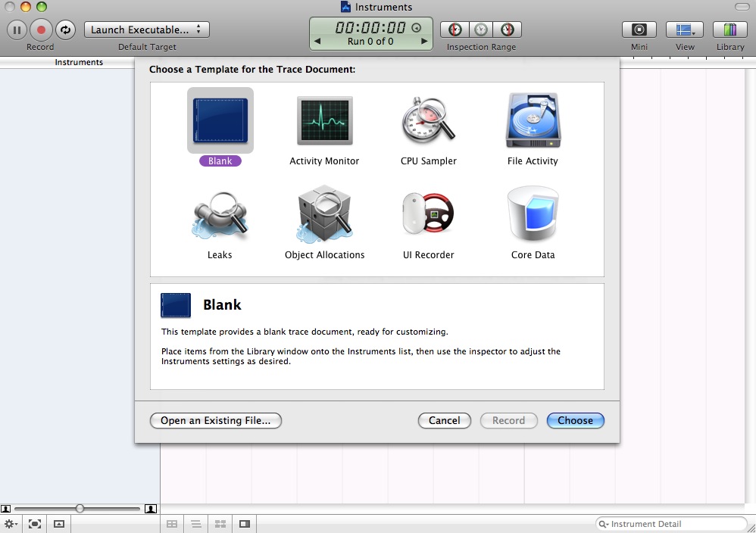This screenshot has height=533, width=756.
Task: Switch to table detail view icon
Action: click(172, 524)
